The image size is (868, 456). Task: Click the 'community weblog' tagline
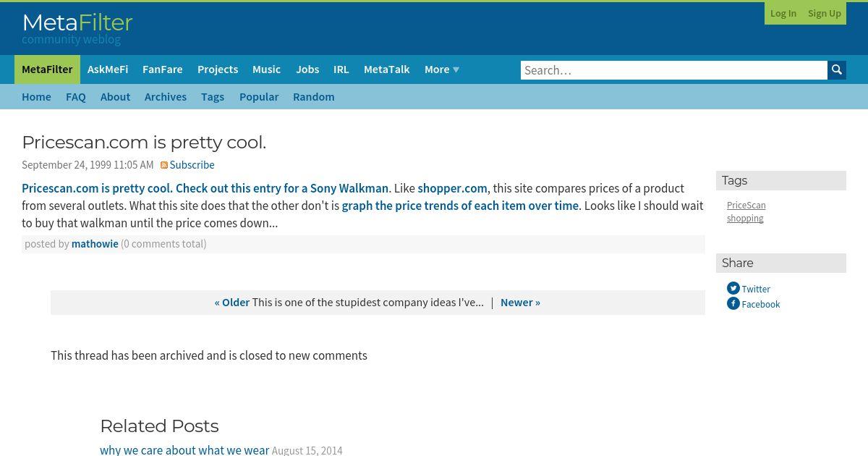point(71,39)
